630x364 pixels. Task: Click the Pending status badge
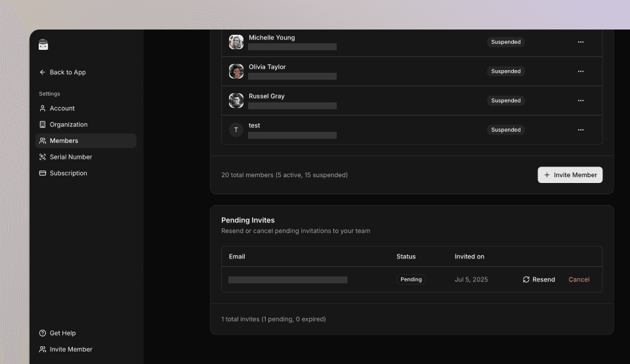411,279
